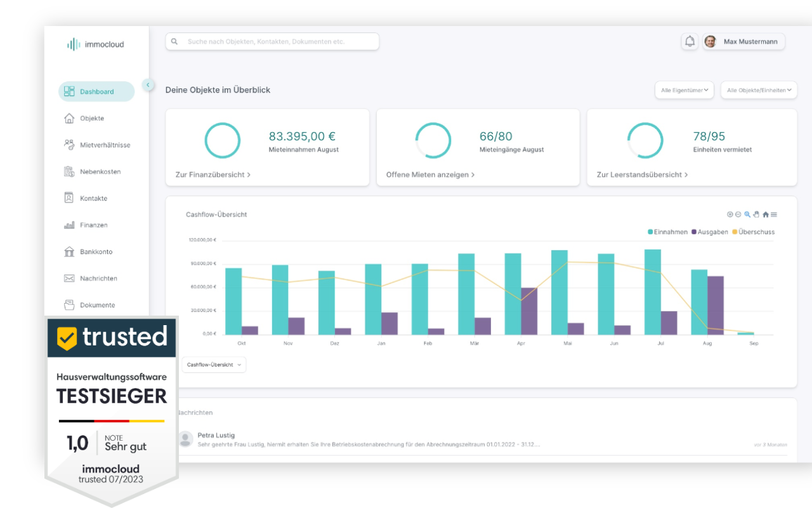Screen dimensions: 812x508
Task: Enable the chart panning hand tool
Action: (x=756, y=215)
